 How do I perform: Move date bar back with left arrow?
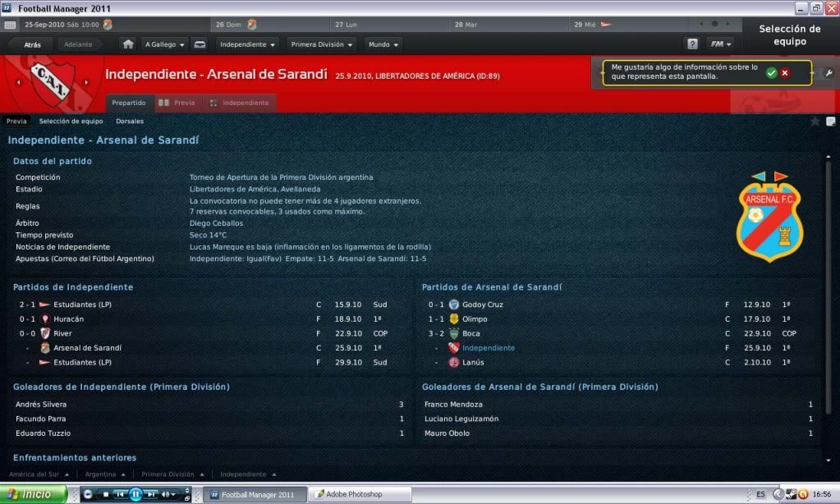(700, 24)
